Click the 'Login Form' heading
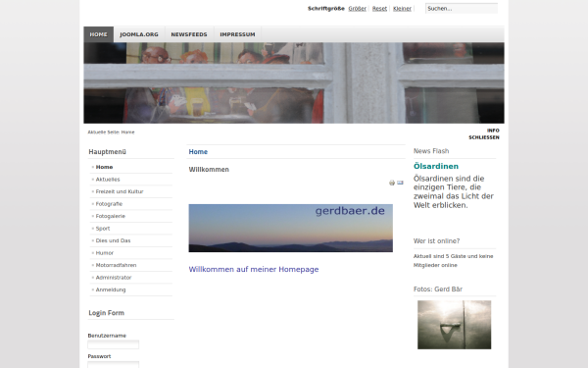Image resolution: width=588 pixels, height=368 pixels. click(x=107, y=313)
